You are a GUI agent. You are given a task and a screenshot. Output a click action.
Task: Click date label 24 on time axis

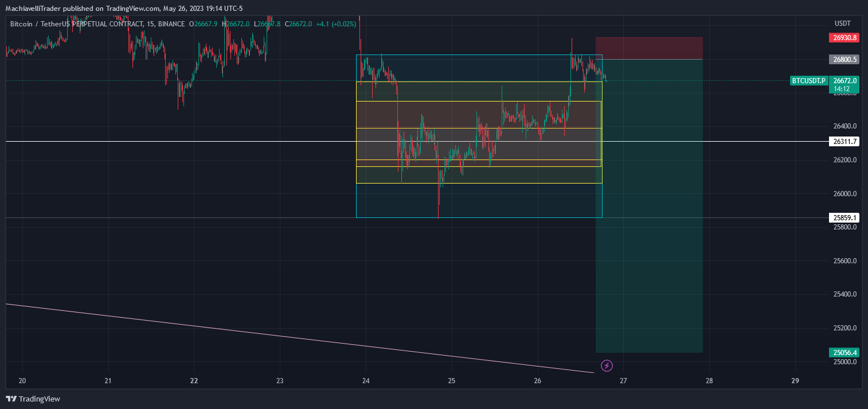pyautogui.click(x=366, y=381)
